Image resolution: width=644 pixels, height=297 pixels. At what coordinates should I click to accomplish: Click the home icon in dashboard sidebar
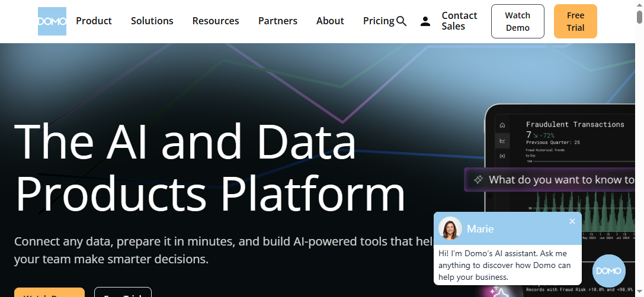[502, 125]
